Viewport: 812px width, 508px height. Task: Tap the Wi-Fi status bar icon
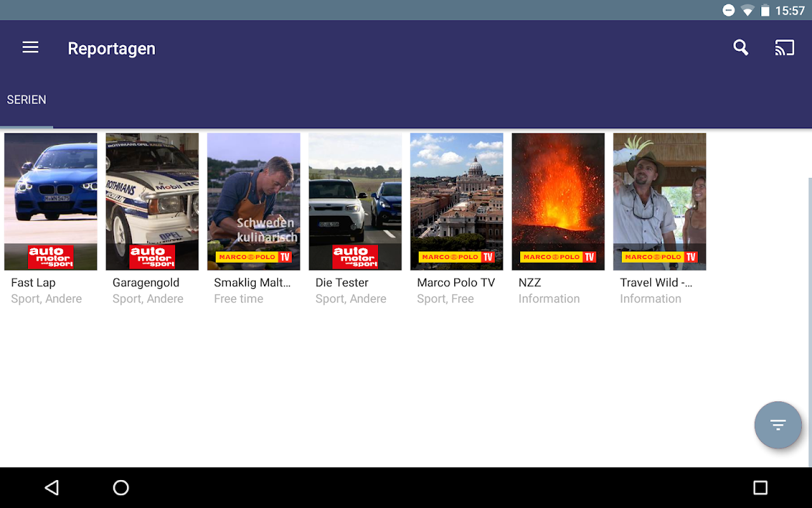point(747,10)
